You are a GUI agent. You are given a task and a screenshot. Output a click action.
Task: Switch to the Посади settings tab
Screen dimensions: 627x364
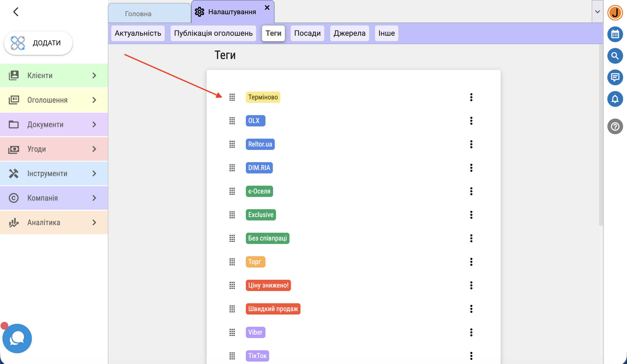(307, 33)
